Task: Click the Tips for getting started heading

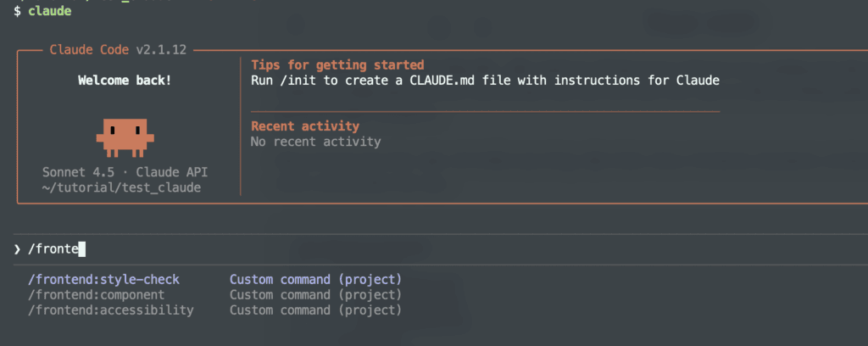Action: pos(337,64)
